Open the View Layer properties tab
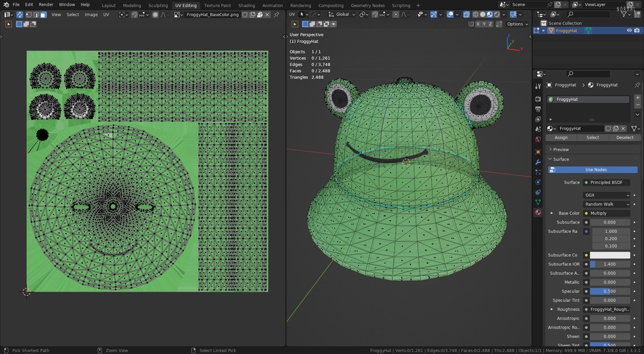Image resolution: width=644 pixels, height=354 pixels. 538,119
